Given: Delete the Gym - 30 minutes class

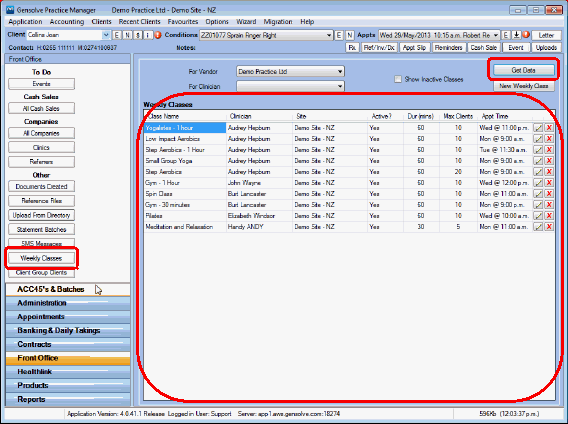Looking at the screenshot, I should click(x=549, y=205).
